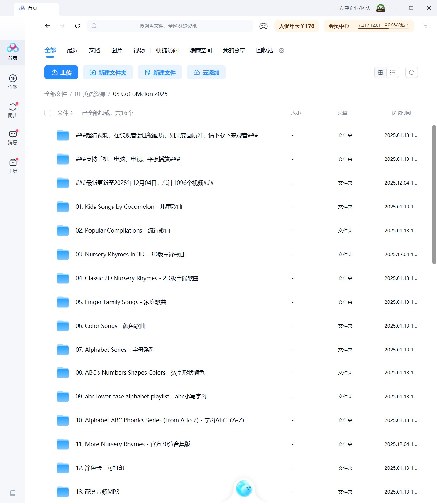Click the page reload icon near search

click(78, 26)
